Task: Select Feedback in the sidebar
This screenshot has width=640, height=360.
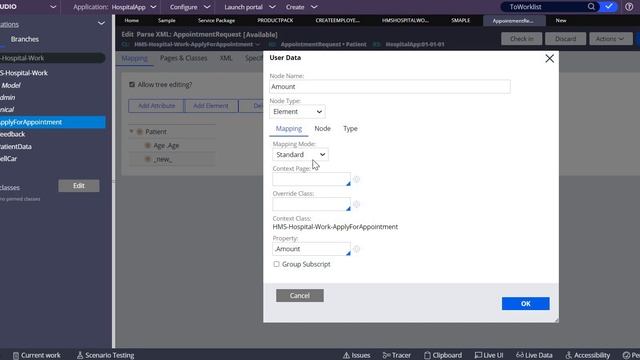Action: tap(13, 134)
